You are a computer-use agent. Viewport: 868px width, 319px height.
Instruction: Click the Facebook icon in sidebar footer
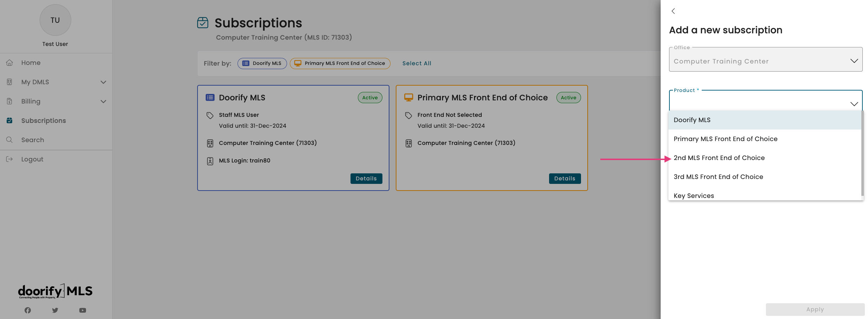[28, 310]
